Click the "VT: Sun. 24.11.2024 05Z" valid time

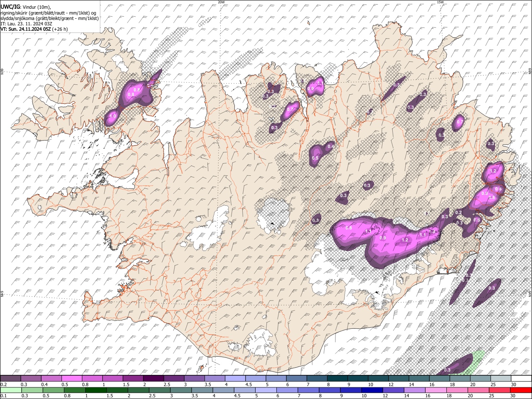[x=25, y=29]
